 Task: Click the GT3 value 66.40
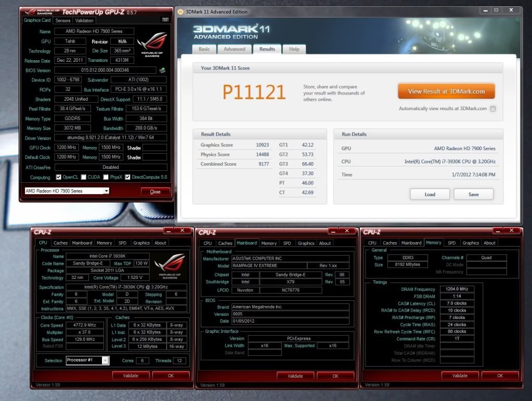tap(308, 164)
